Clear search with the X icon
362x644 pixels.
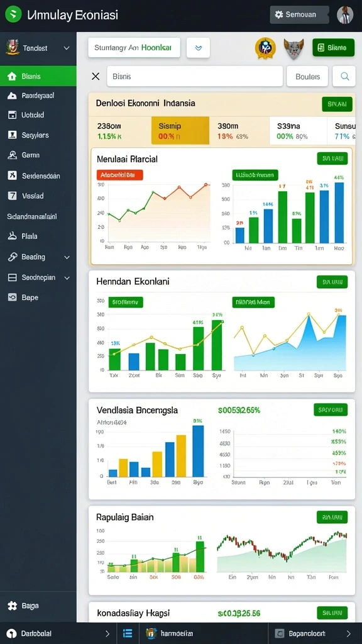pyautogui.click(x=96, y=76)
